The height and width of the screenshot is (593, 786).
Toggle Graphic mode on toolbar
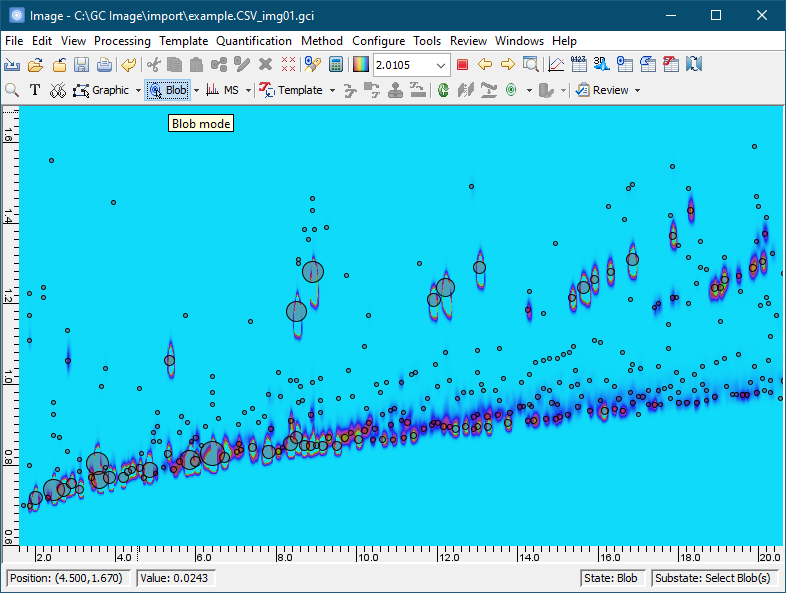101,90
